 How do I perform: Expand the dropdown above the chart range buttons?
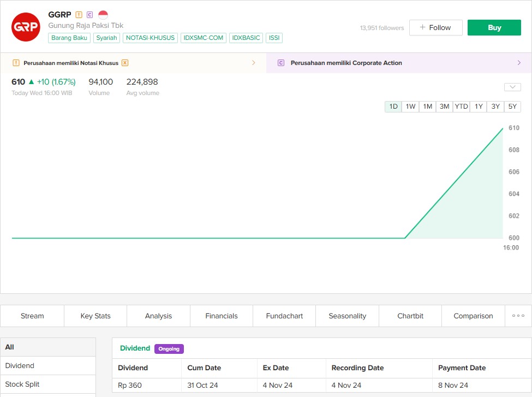(512, 87)
